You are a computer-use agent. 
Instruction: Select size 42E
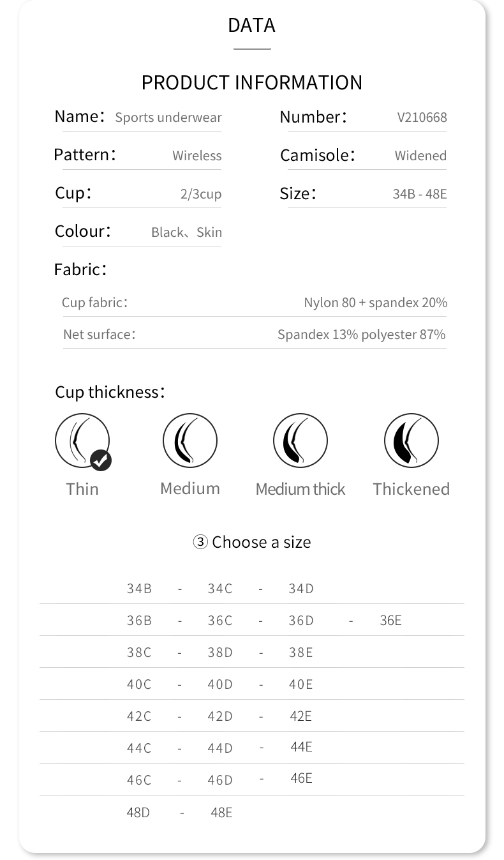[x=300, y=716]
